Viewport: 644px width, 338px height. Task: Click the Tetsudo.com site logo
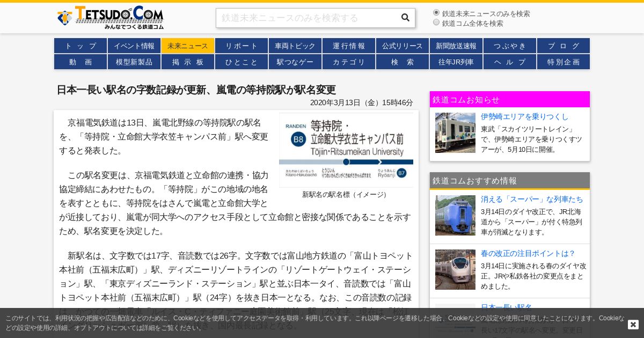(x=111, y=18)
